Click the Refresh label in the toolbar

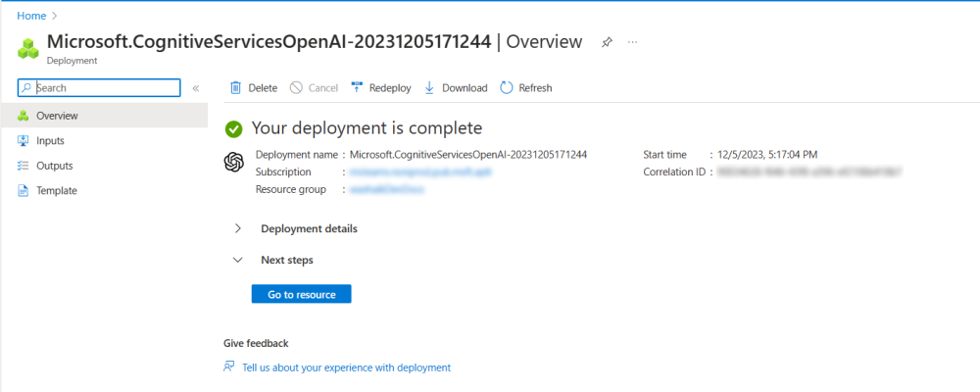(x=536, y=88)
